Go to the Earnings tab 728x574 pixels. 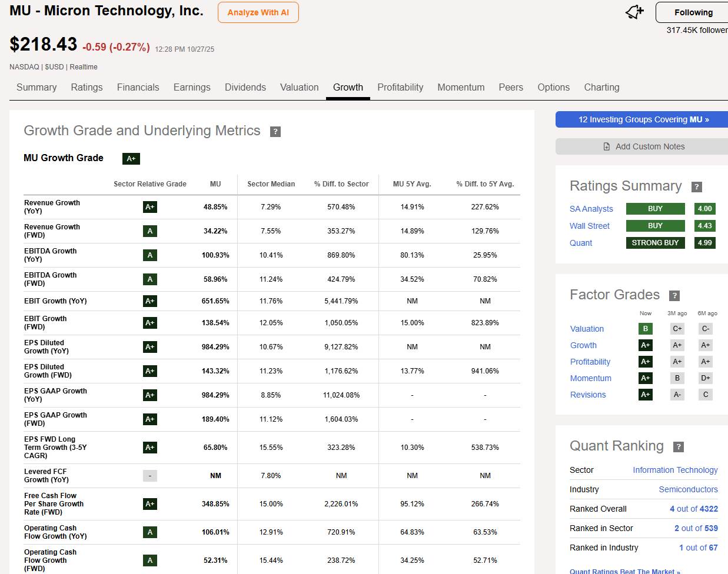(192, 87)
